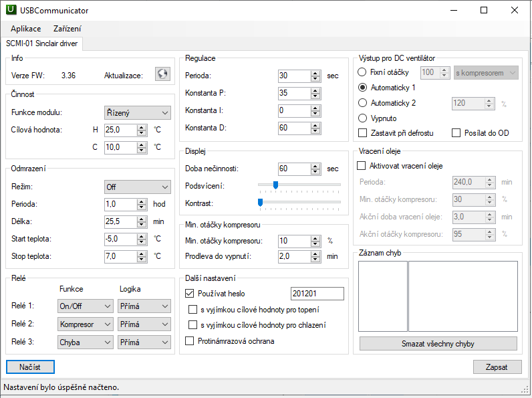532x398 pixels.
Task: Decrease Start teplota with the down arrow
Action: pyautogui.click(x=142, y=241)
